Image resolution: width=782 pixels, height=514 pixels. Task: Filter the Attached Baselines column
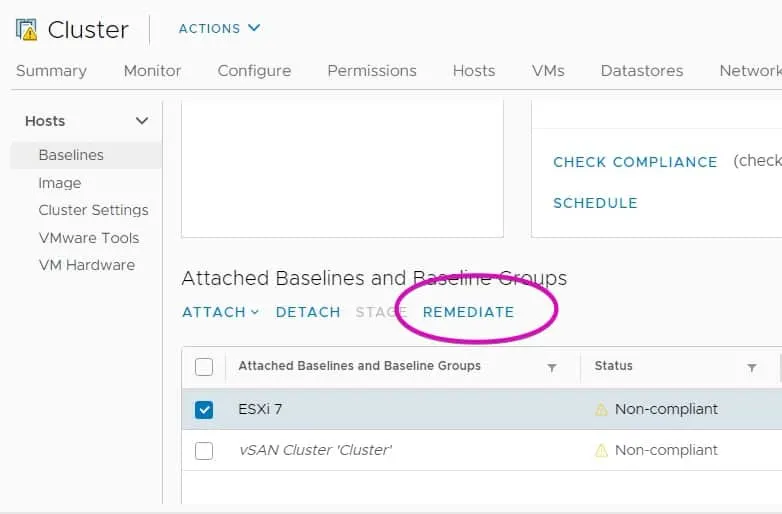point(552,367)
